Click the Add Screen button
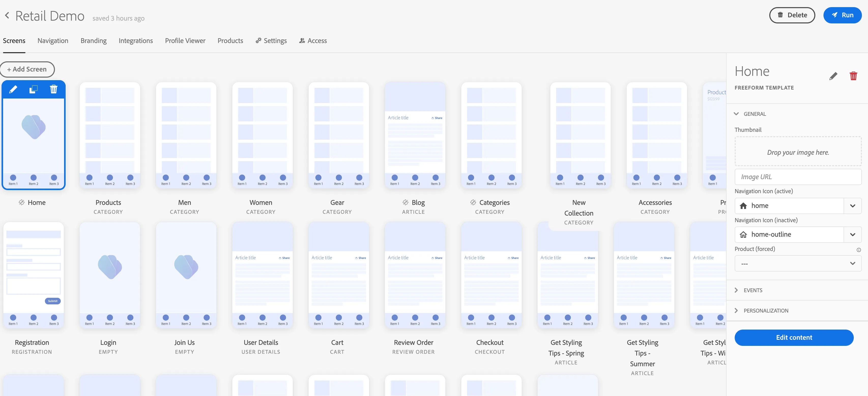 (x=27, y=69)
